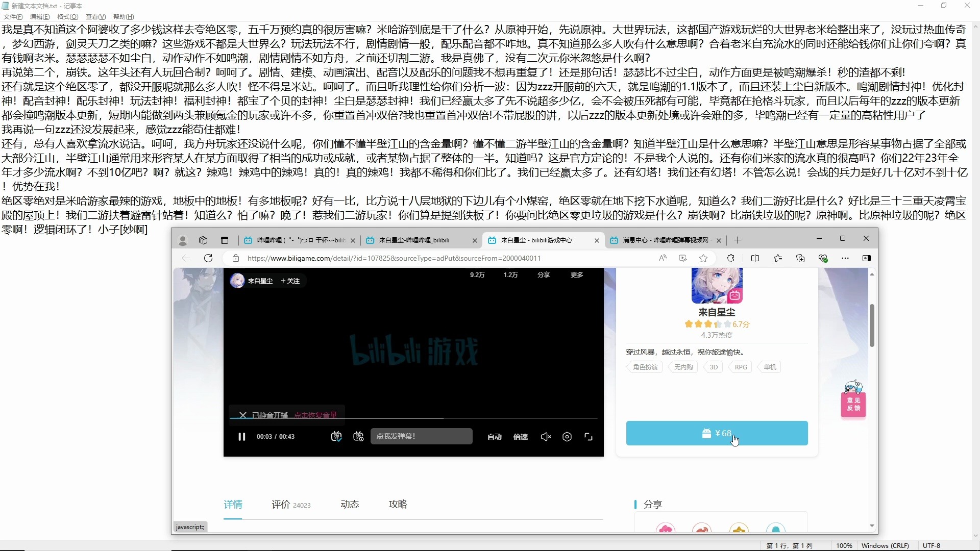The width and height of the screenshot is (980, 551).
Task: Click the UTF-8 encoding status bar entry
Action: click(x=932, y=545)
